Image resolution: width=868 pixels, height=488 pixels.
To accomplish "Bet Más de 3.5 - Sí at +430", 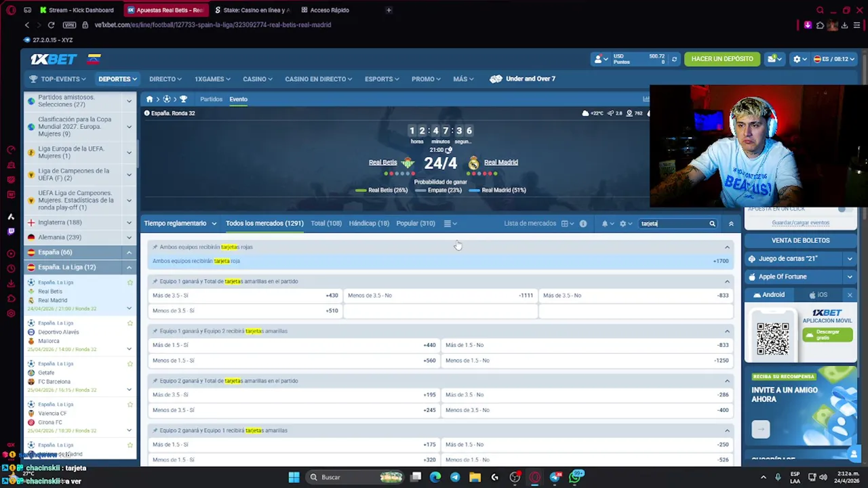I will pyautogui.click(x=245, y=296).
